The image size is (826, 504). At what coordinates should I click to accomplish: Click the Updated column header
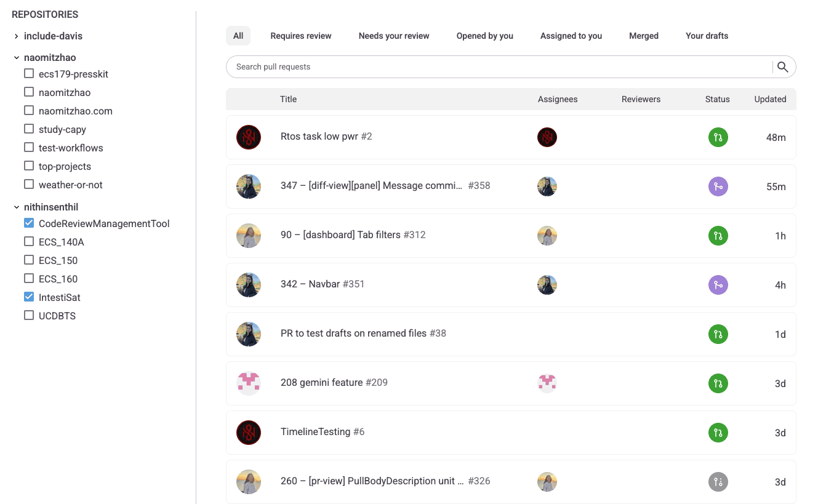coord(770,99)
